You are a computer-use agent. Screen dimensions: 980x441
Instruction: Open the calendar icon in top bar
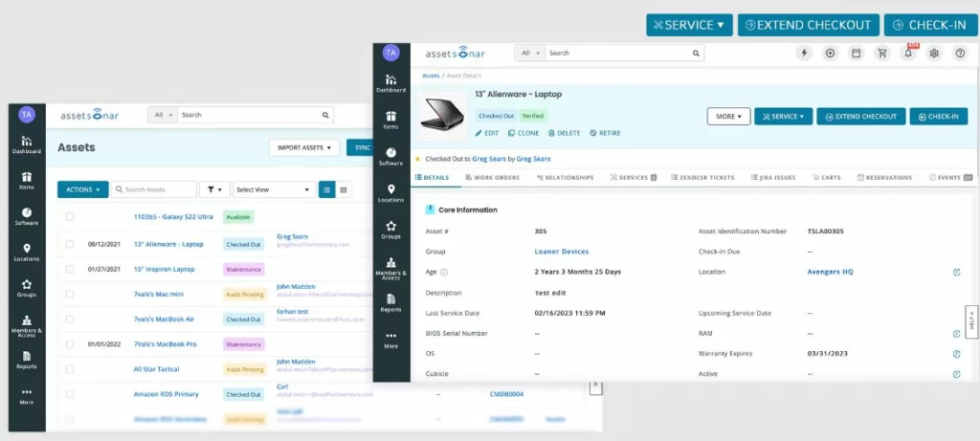tap(856, 54)
